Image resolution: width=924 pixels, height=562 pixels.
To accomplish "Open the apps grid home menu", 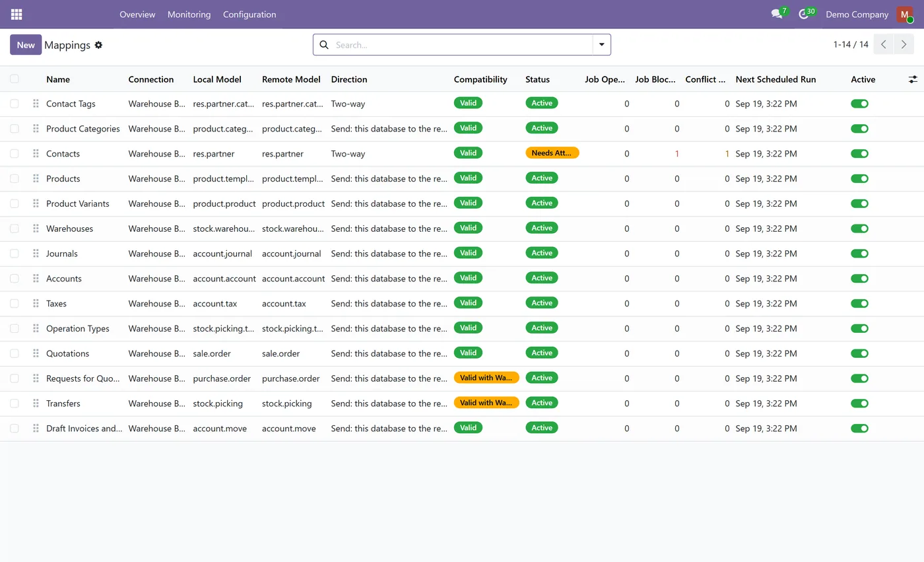I will [16, 14].
